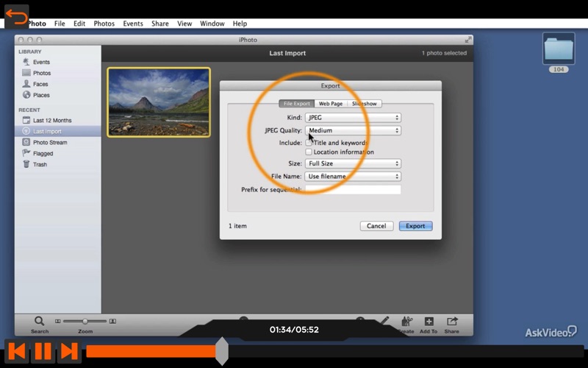Open the File menu
This screenshot has height=368, width=588.
coord(60,24)
